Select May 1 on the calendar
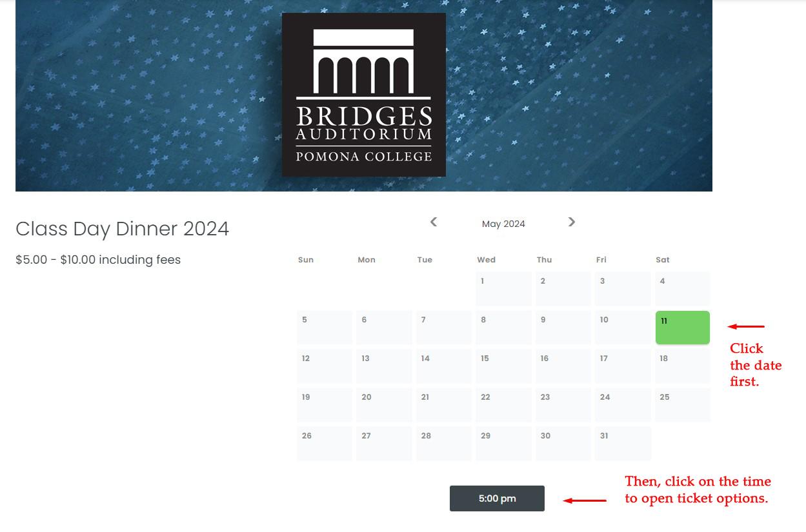The width and height of the screenshot is (806, 532). click(503, 289)
